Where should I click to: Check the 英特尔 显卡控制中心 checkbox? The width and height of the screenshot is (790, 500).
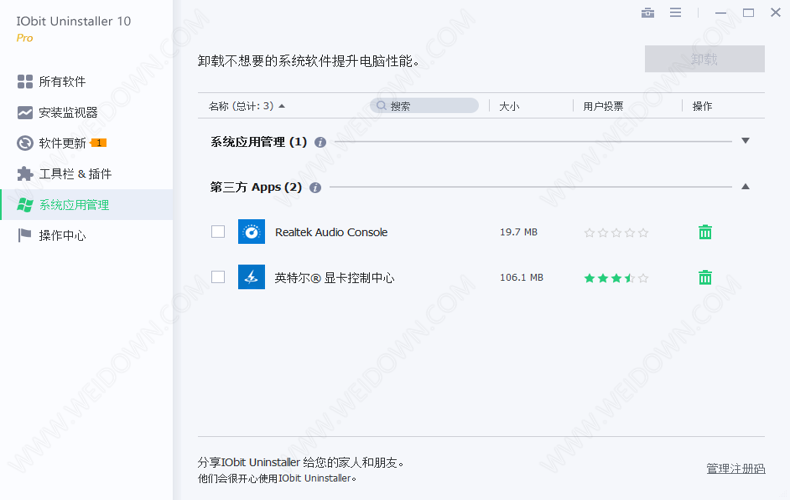click(218, 277)
